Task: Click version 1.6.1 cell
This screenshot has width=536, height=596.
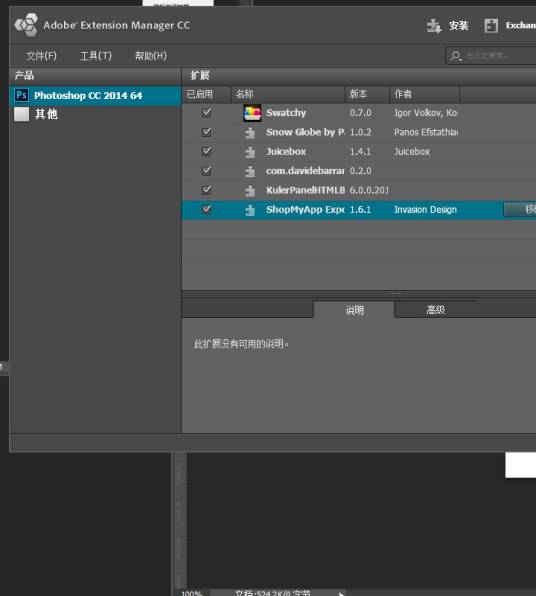Action: pyautogui.click(x=360, y=209)
